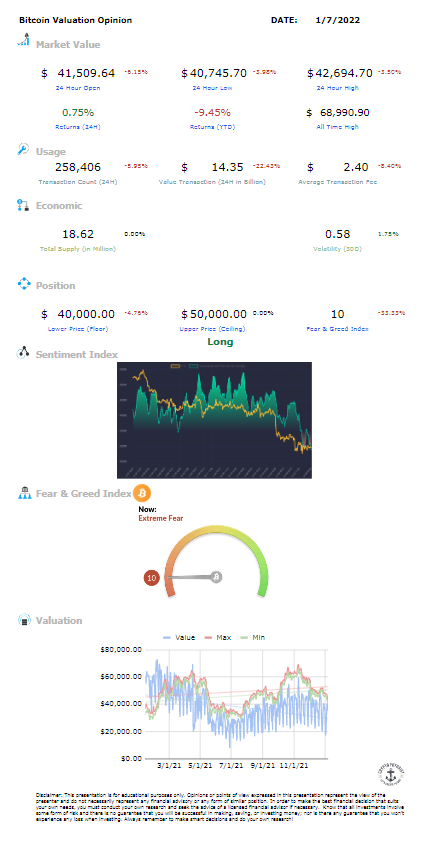Click the Extreme Fear status text
Screen dimensions: 433x841
161,518
